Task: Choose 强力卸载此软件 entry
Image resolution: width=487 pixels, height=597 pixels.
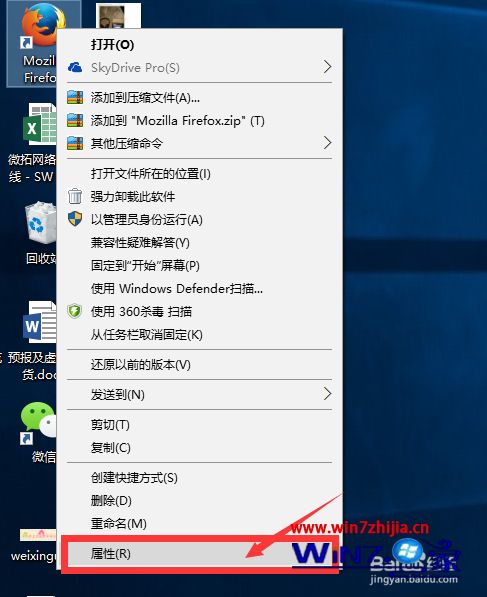Action: (x=200, y=196)
